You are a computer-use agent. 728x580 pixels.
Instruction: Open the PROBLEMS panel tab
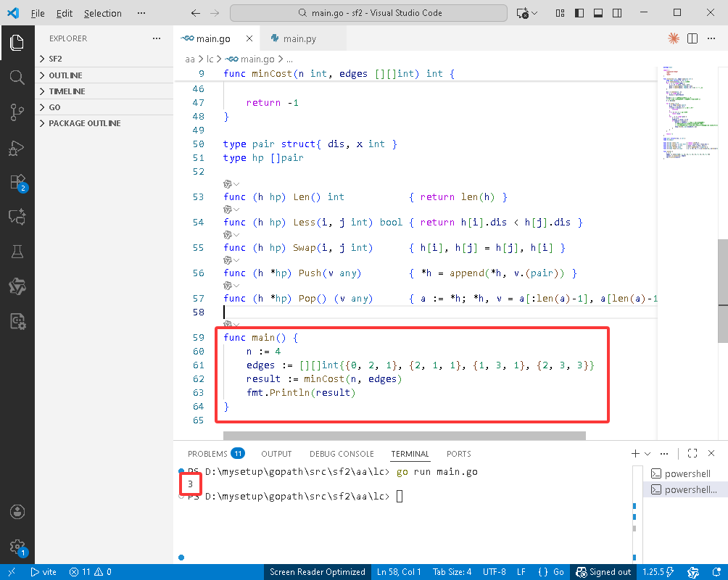pyautogui.click(x=207, y=454)
